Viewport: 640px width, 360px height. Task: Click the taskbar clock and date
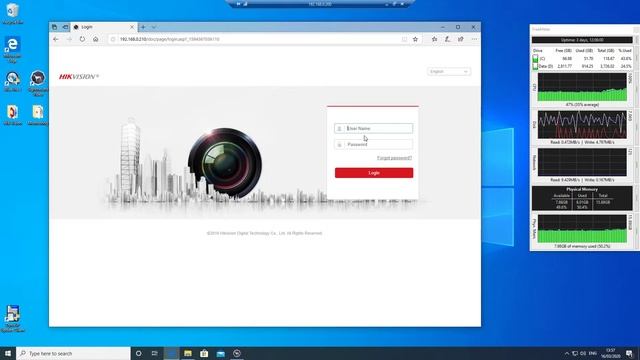[610, 353]
